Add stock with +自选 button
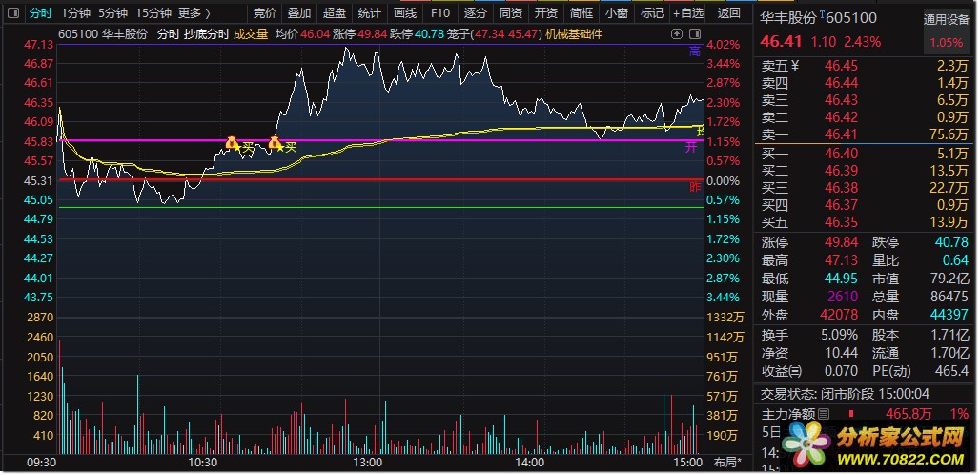This screenshot has height=475, width=980. 688,12
